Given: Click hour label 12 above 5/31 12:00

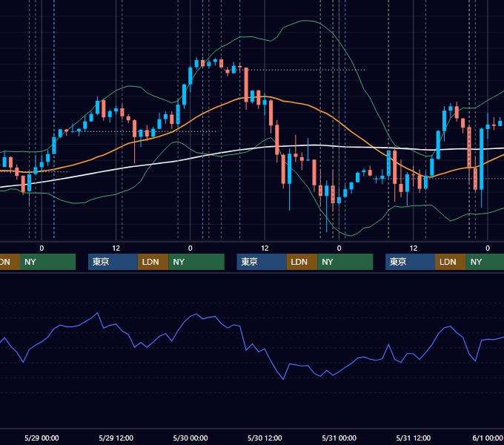Looking at the screenshot, I should (x=414, y=248).
